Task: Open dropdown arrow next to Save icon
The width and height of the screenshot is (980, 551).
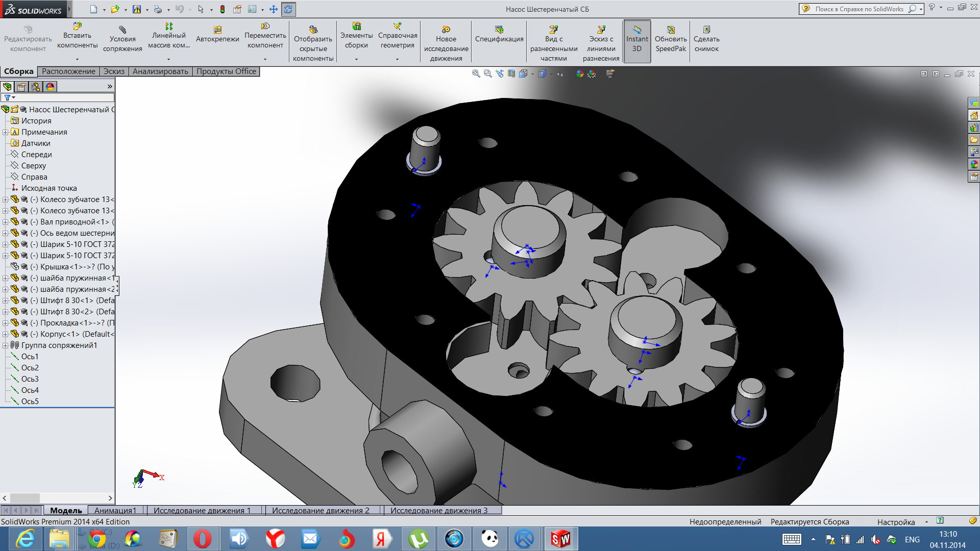Action: tap(147, 10)
